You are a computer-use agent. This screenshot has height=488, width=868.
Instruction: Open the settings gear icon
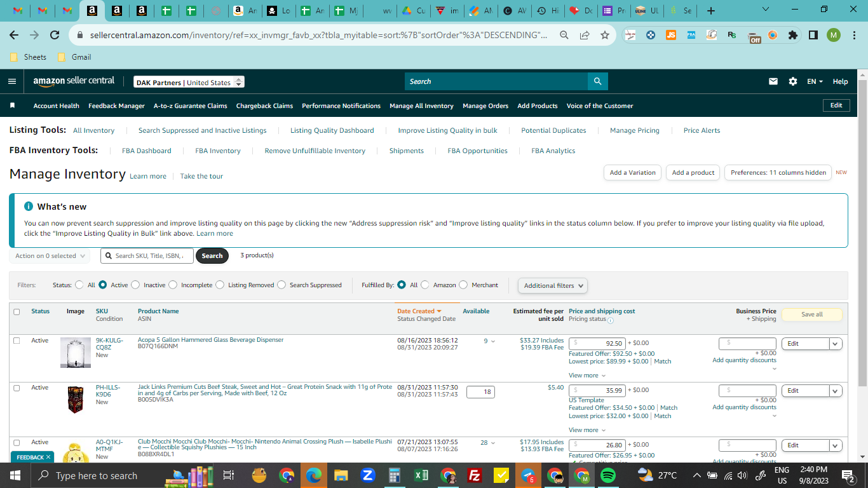click(x=792, y=81)
